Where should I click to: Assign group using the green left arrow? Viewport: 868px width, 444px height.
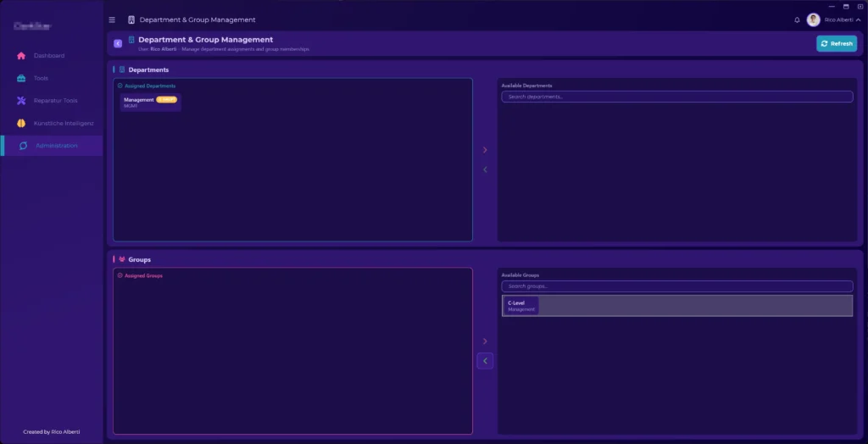pos(485,361)
